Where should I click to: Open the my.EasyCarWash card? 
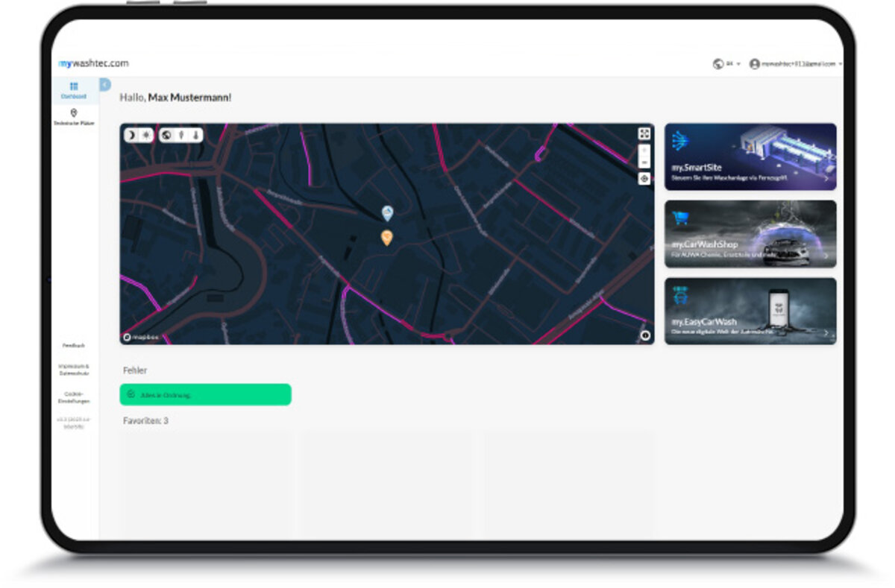[750, 312]
